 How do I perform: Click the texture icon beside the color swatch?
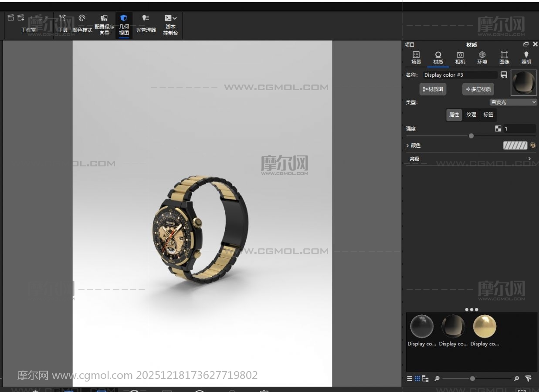tap(532, 145)
